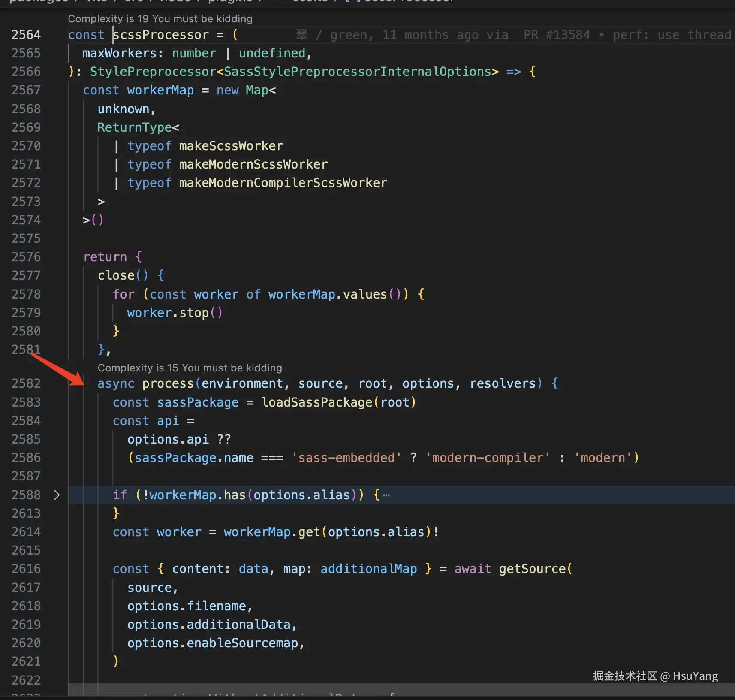Click the 'close' method name

pos(116,275)
